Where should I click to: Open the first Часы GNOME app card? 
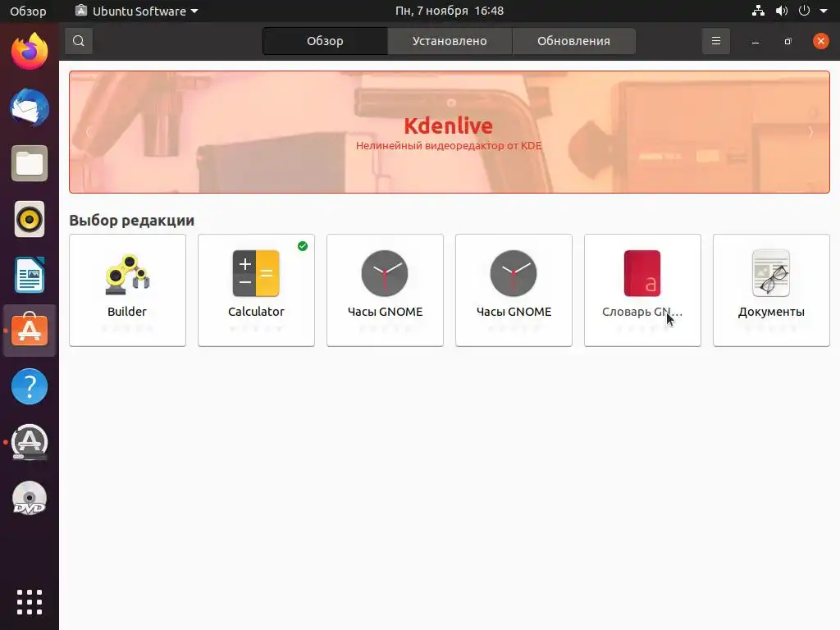(x=386, y=290)
